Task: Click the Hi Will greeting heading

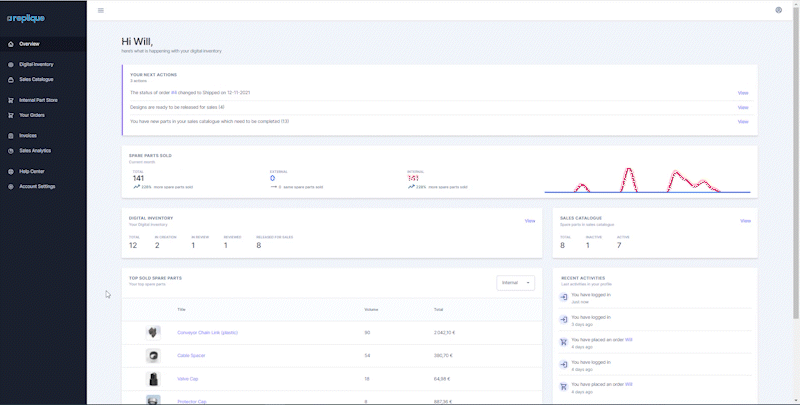Action: coord(137,42)
